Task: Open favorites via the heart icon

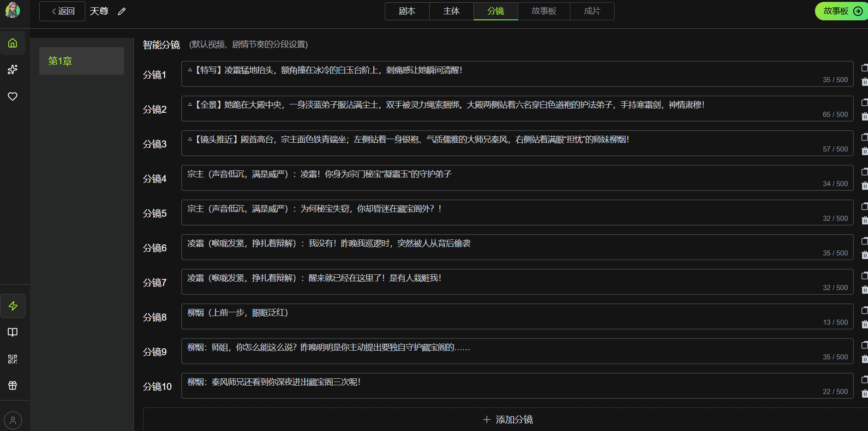Action: pyautogui.click(x=12, y=96)
